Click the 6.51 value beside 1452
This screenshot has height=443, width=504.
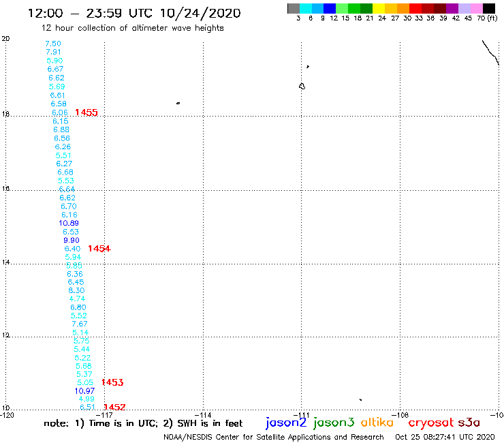click(87, 407)
